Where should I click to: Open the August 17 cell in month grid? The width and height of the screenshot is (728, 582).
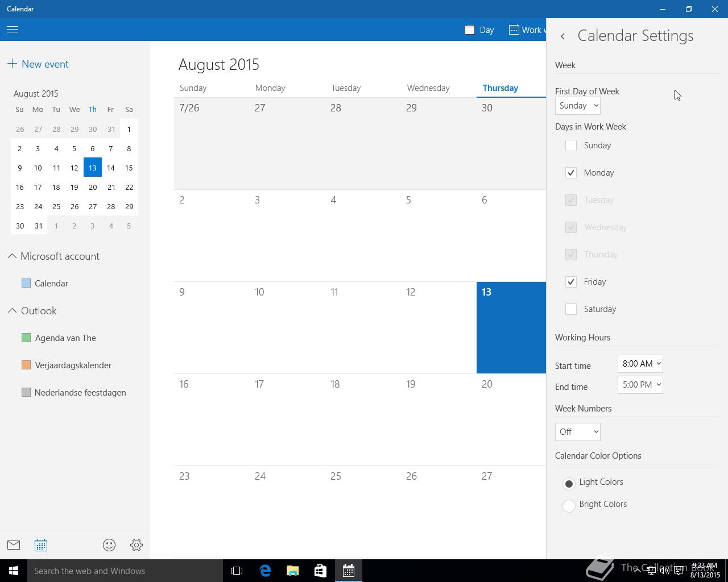pos(287,419)
